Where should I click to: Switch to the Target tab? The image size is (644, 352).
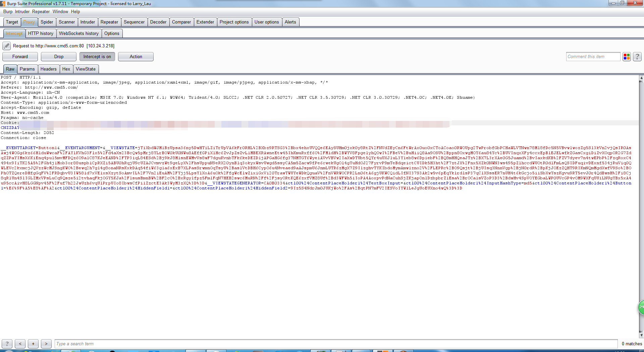pos(12,22)
